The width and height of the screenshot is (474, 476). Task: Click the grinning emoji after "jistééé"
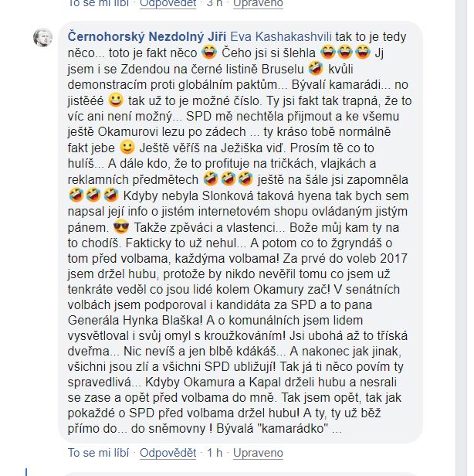[x=116, y=100]
